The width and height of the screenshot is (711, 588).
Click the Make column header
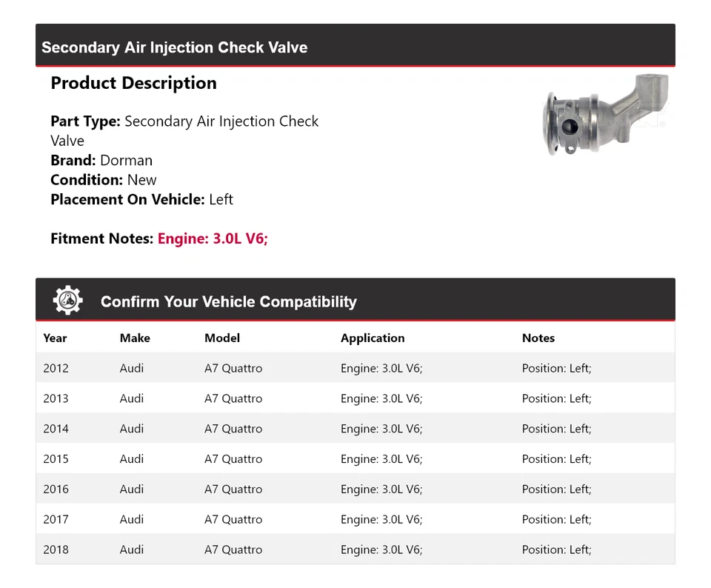pyautogui.click(x=135, y=338)
